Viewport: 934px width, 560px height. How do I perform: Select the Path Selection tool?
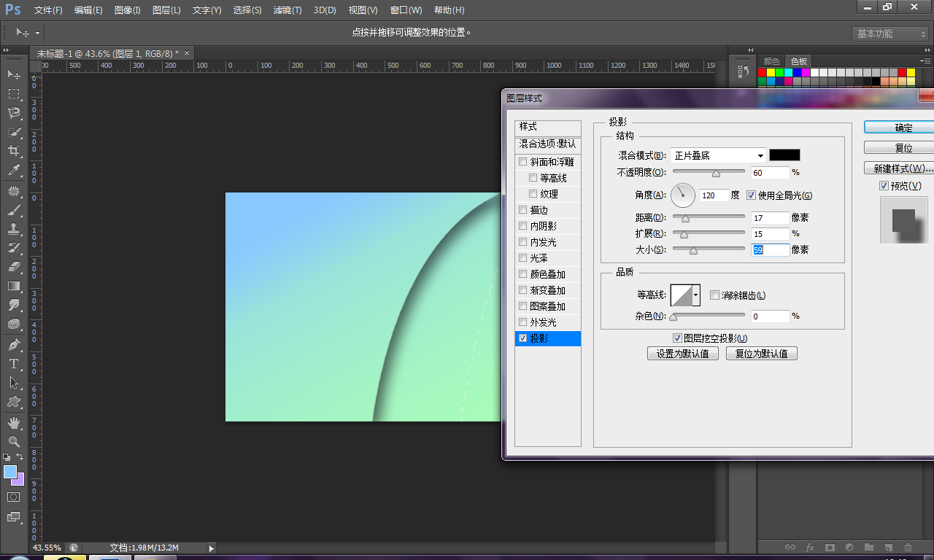click(14, 383)
